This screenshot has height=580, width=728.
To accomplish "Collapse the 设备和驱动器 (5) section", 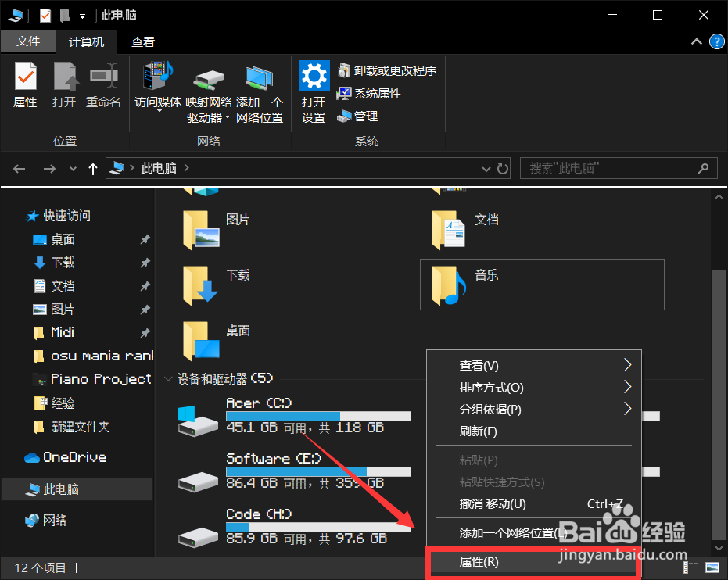I will click(x=169, y=378).
